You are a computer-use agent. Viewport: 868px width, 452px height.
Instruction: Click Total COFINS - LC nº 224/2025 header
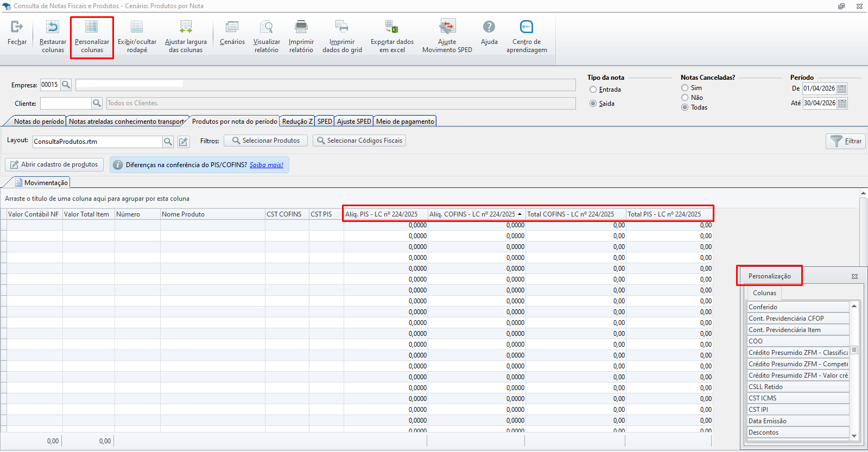click(x=576, y=214)
